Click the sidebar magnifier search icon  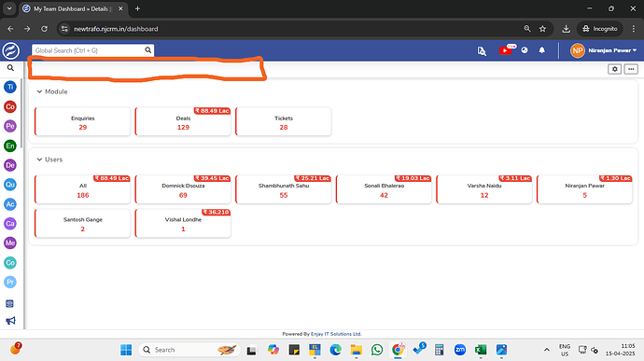pos(10,68)
